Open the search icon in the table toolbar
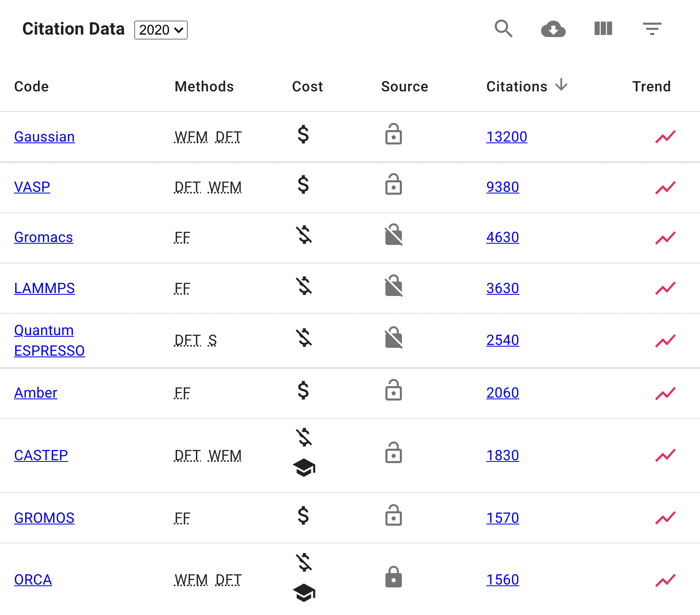700x615 pixels. click(503, 29)
